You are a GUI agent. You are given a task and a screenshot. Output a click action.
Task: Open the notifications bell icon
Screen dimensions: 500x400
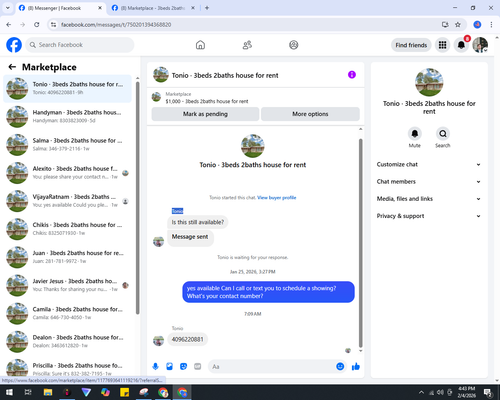coord(461,45)
